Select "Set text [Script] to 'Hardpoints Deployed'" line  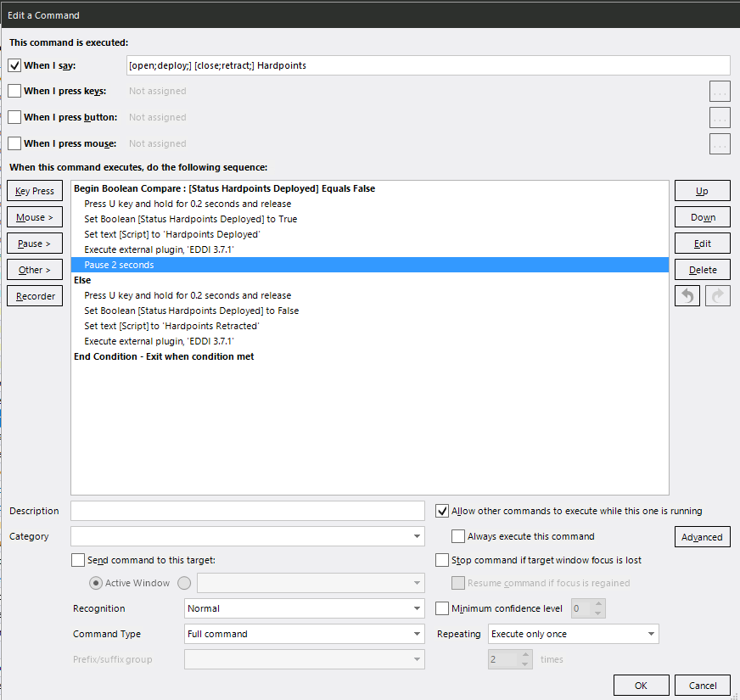370,234
